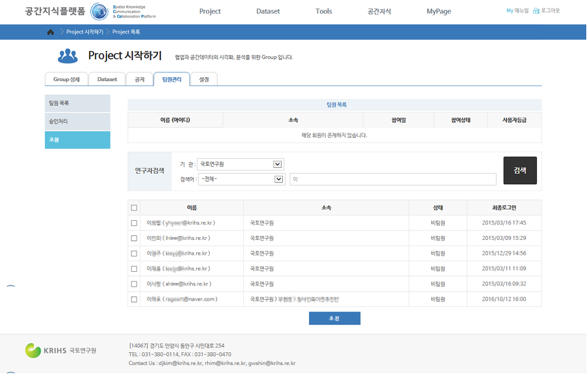Click the 참여상태 column header
The width and height of the screenshot is (588, 375).
461,120
